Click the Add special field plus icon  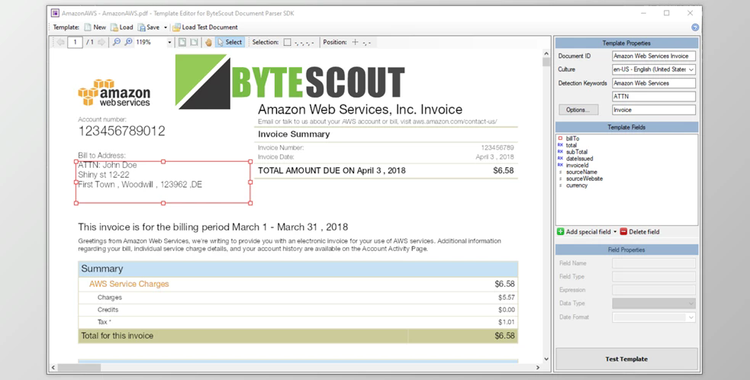[x=561, y=232]
